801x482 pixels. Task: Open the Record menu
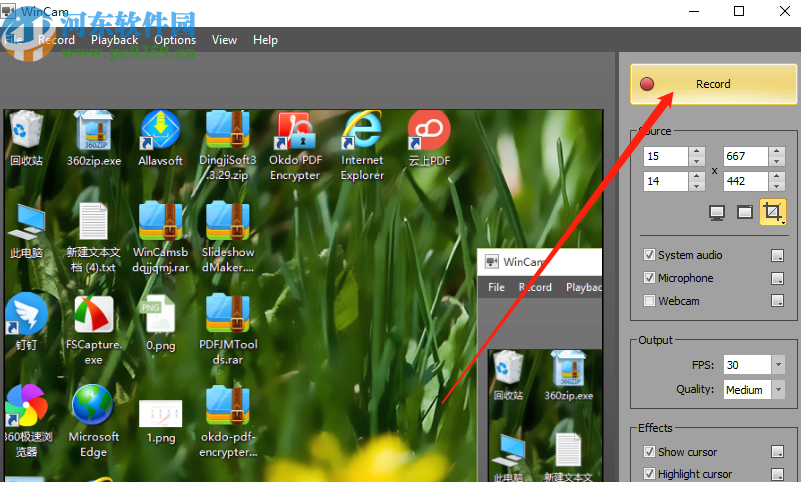tap(56, 40)
